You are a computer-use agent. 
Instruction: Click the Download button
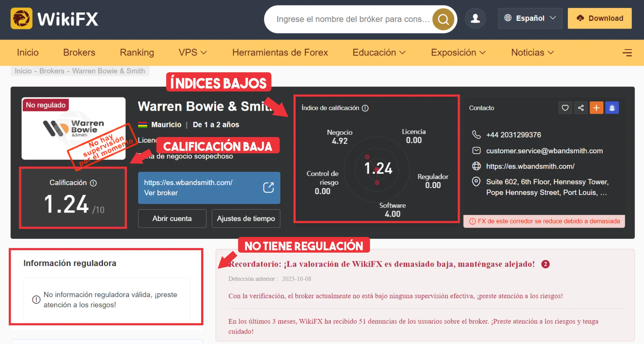point(600,18)
